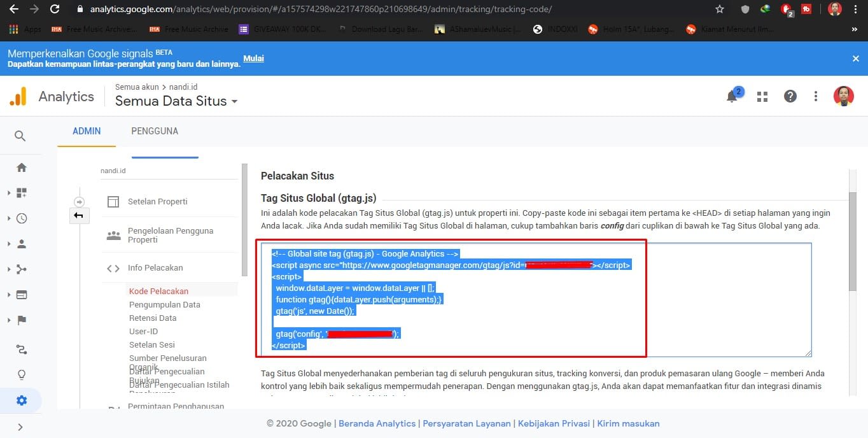Image resolution: width=868 pixels, height=438 pixels.
Task: Click the search magnifier in sidebar
Action: (20, 136)
